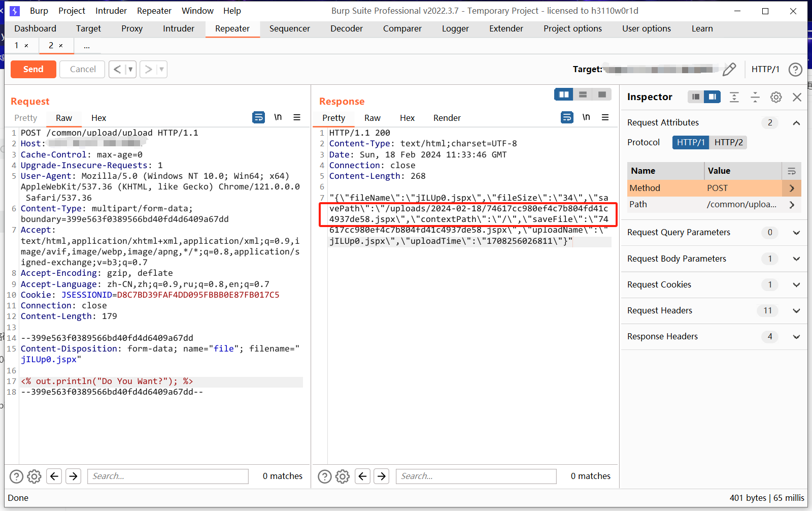Viewport: 812px width, 511px height.
Task: Focus the Response search field
Action: 476,476
